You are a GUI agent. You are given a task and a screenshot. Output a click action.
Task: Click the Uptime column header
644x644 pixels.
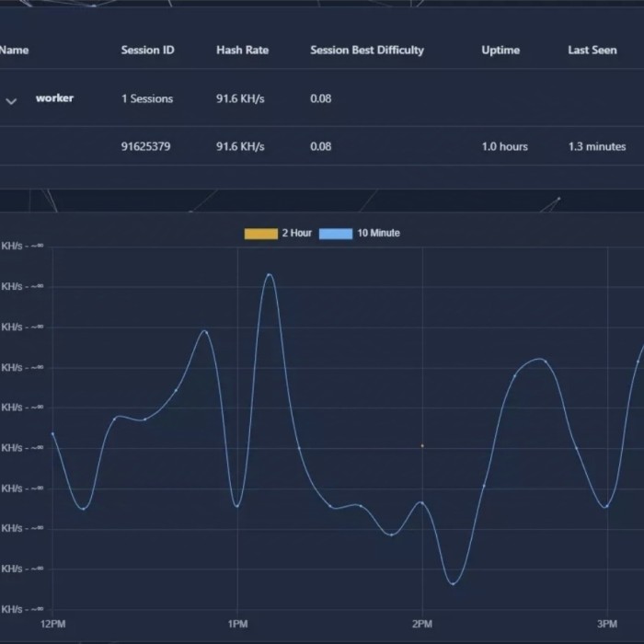(500, 50)
